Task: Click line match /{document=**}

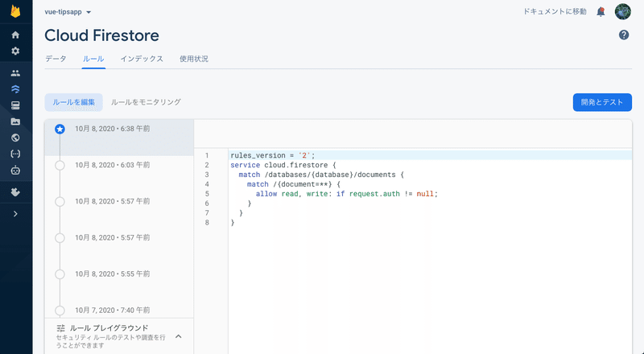Action: 294,184
